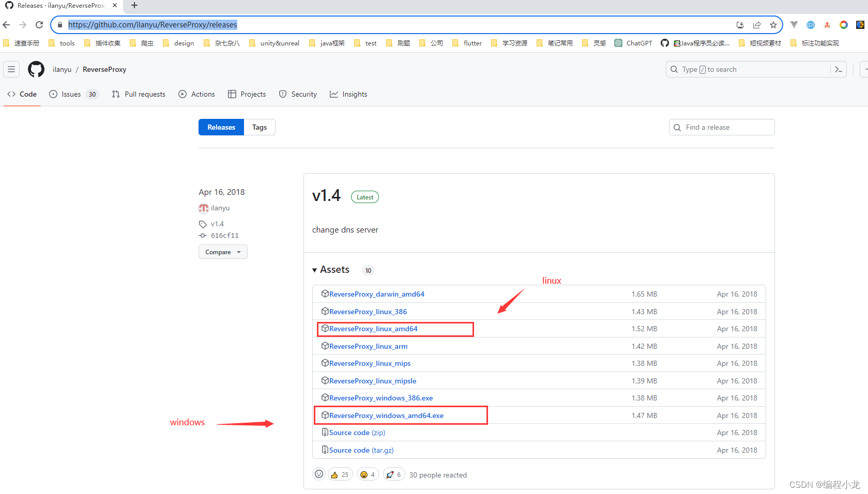
Task: Open the command palette icon
Action: tap(839, 69)
